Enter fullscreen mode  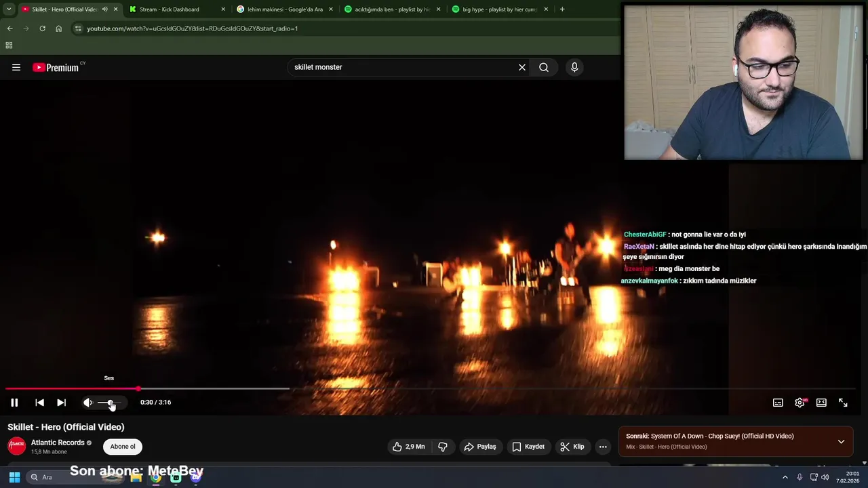(x=843, y=403)
